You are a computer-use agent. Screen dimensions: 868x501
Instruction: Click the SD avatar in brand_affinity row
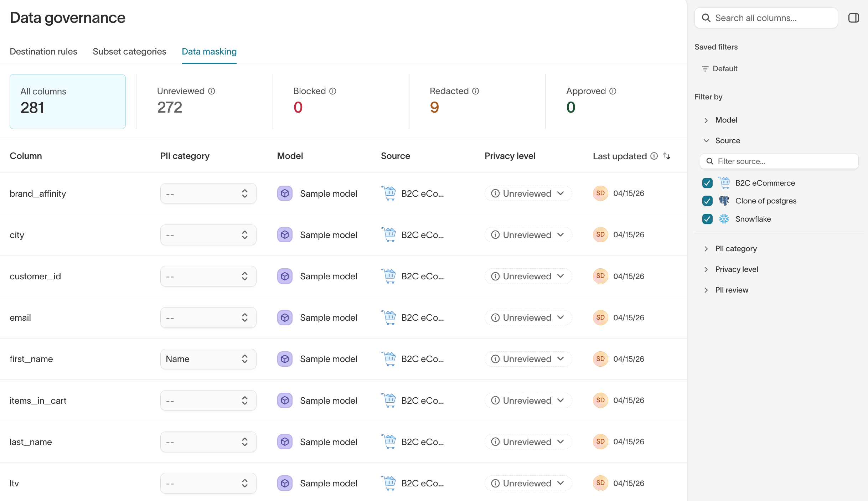(600, 193)
